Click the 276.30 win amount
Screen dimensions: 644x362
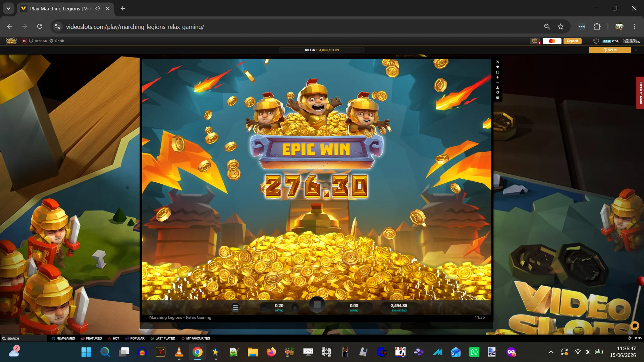(x=316, y=186)
